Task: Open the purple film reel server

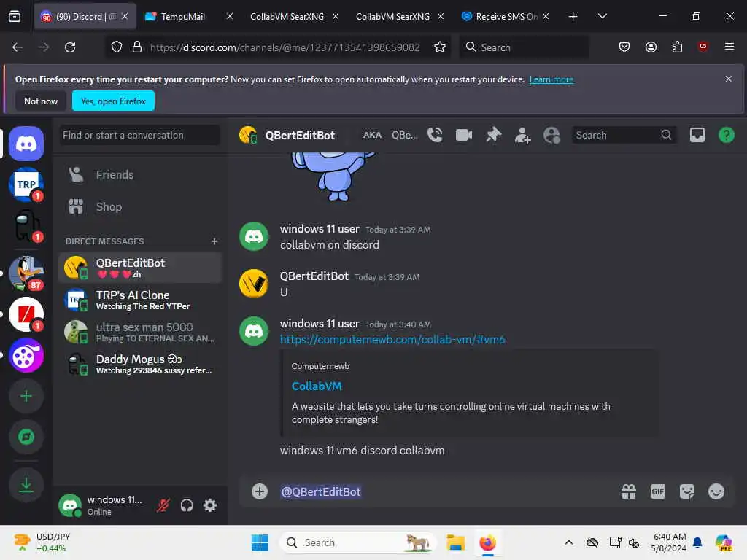Action: (26, 355)
